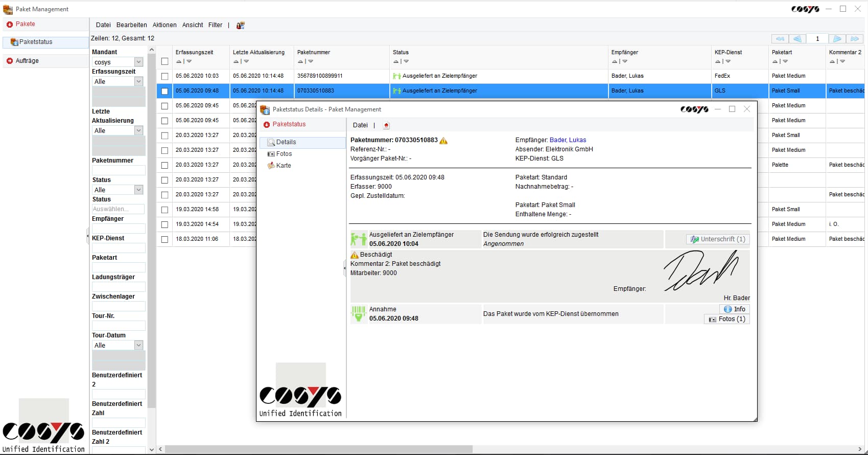Go to previous page arrow
The image size is (868, 455).
click(797, 39)
